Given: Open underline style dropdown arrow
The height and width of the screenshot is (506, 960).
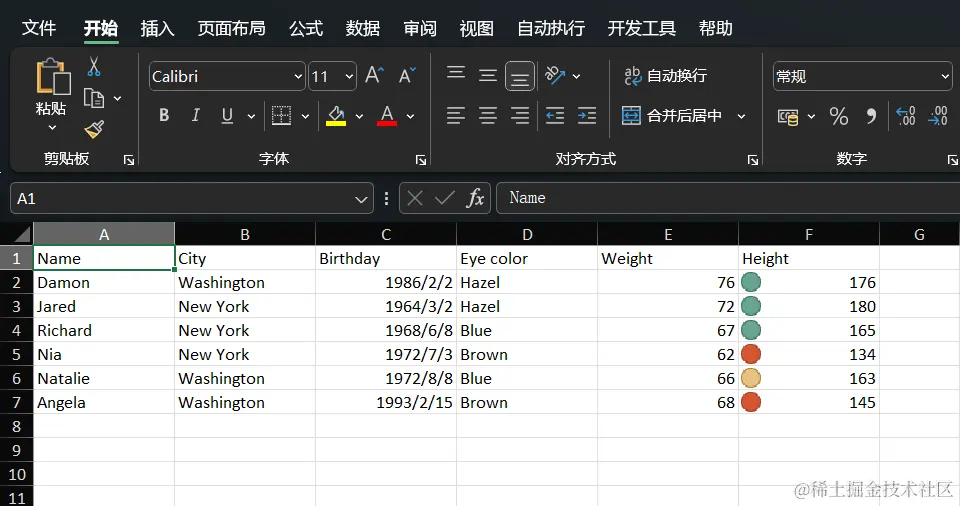Looking at the screenshot, I should pyautogui.click(x=251, y=116).
